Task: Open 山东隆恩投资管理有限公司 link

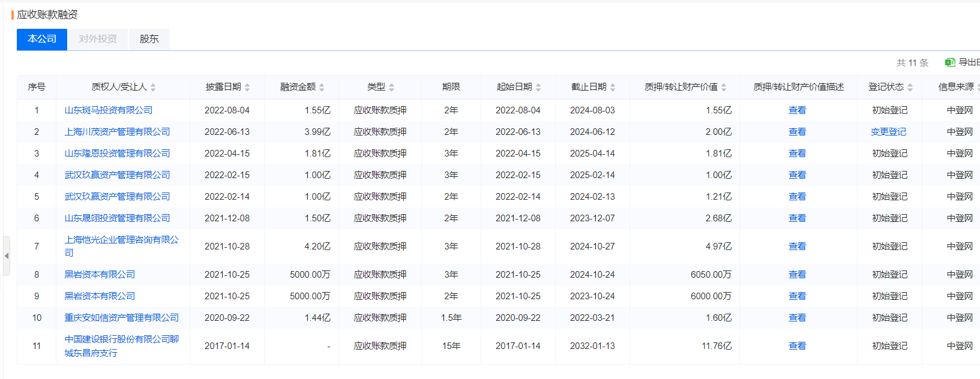Action: tap(118, 154)
